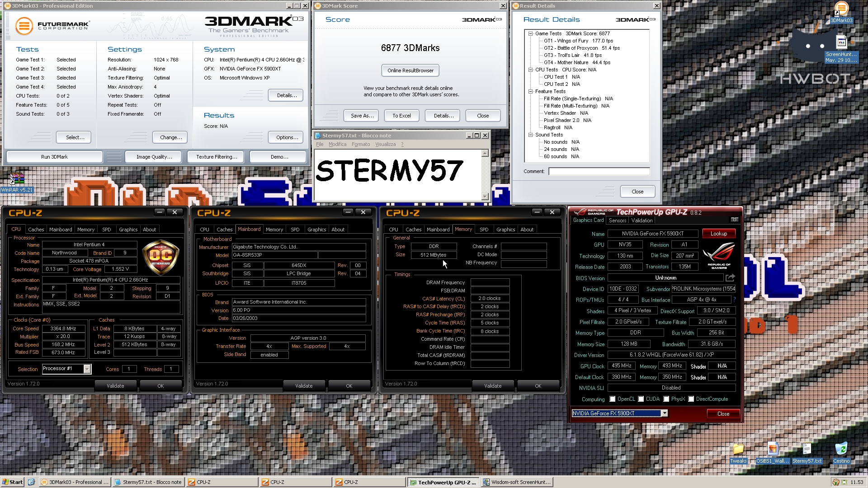Select GT1 - Wings of Fury result row
The image size is (868, 488).
click(x=578, y=41)
